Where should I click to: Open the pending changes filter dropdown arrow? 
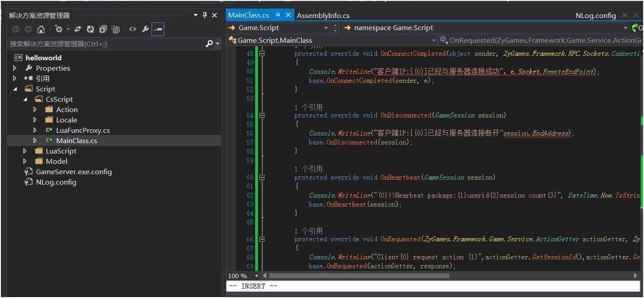click(x=68, y=29)
